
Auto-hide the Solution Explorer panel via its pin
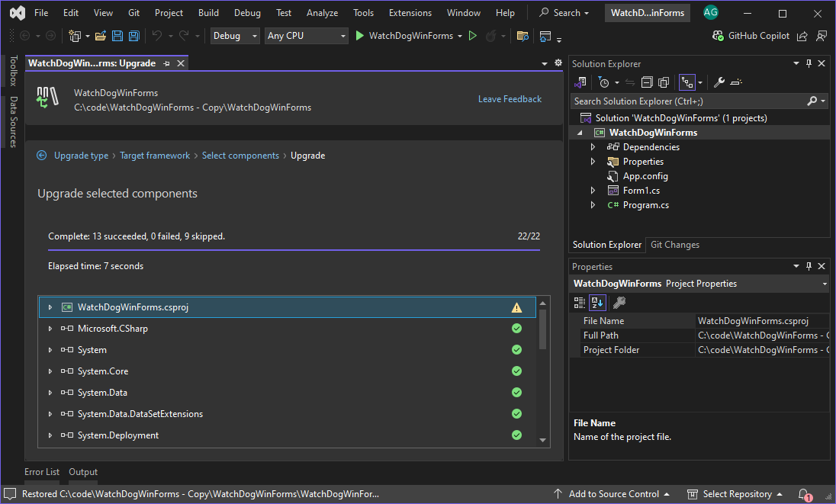tap(809, 63)
